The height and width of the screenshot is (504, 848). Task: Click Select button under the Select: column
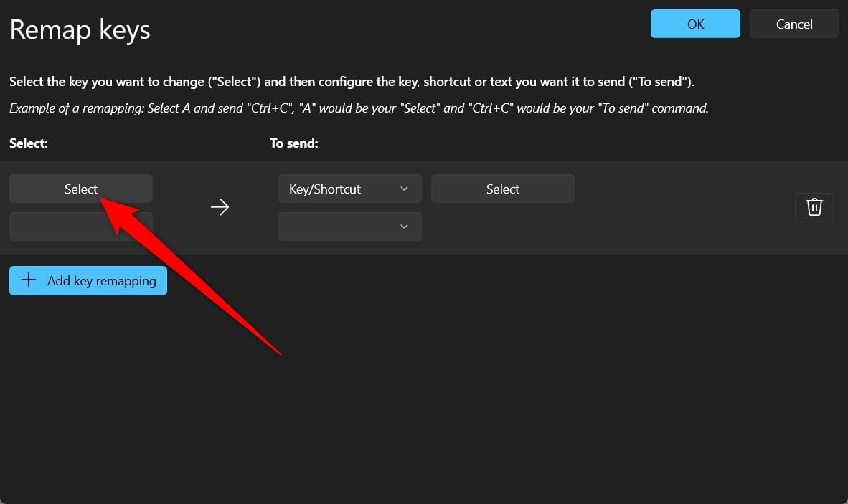click(80, 189)
